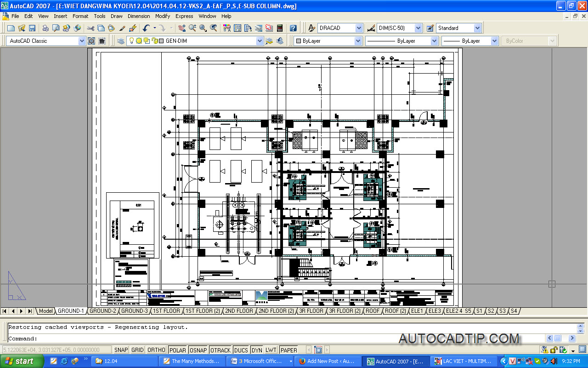
Task: Expand the ByLayer linetype dropdown
Action: 434,41
